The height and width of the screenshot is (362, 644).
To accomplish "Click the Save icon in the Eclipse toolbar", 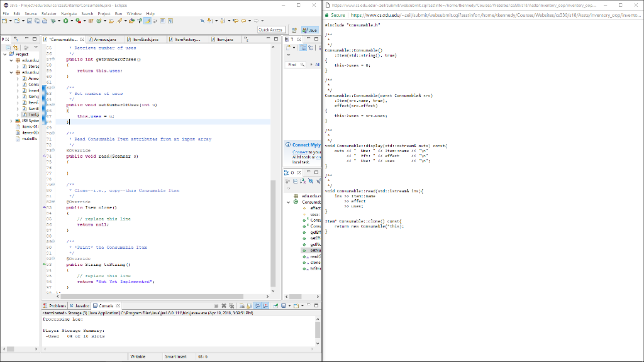I will click(30, 20).
